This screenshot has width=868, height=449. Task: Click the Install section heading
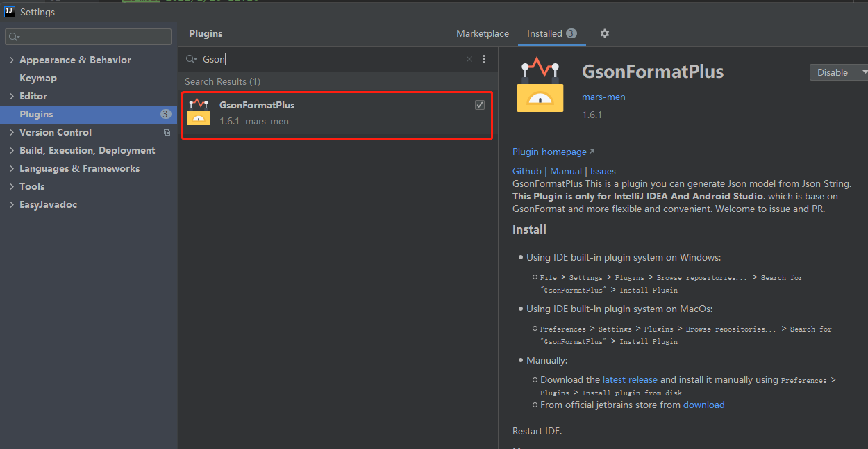(x=529, y=229)
